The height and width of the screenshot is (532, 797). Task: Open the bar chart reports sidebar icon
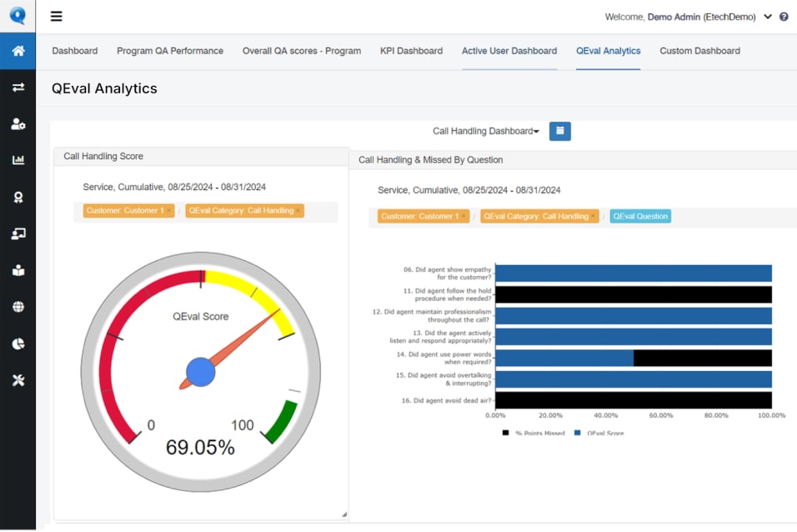pos(18,160)
